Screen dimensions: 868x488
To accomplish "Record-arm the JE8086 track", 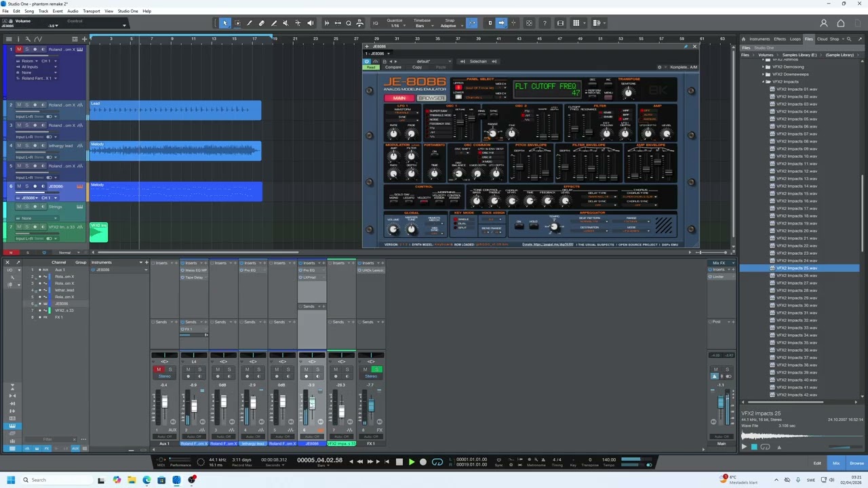I will pyautogui.click(x=35, y=186).
